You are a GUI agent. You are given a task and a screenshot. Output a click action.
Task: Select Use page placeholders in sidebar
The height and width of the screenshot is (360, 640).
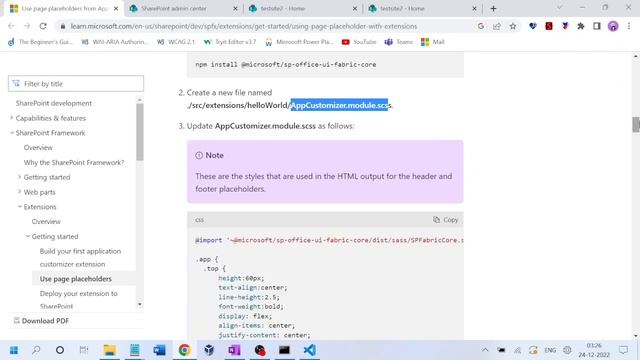[76, 279]
